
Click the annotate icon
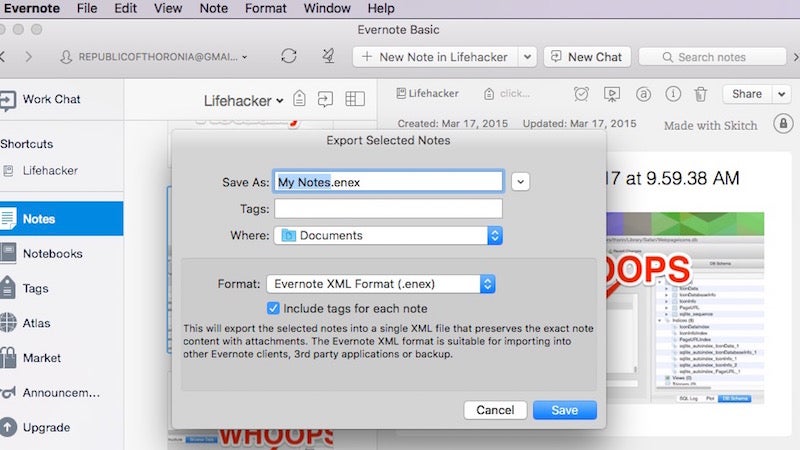pos(643,94)
